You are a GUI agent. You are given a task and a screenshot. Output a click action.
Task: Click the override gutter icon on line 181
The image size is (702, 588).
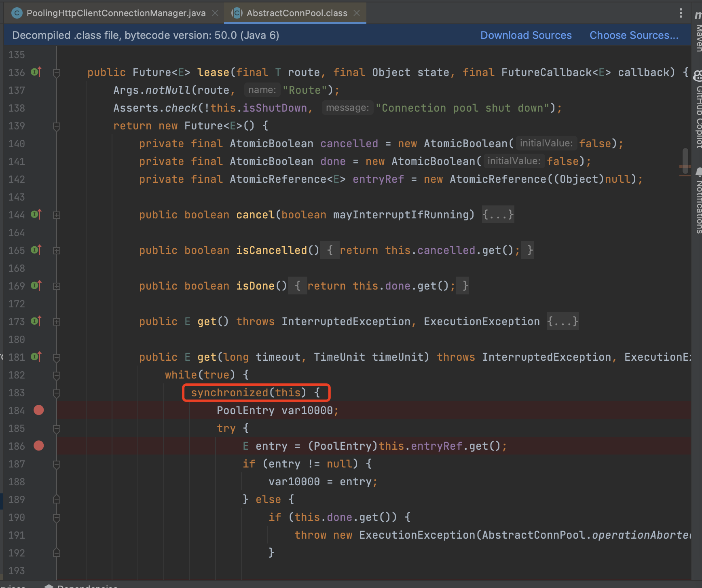36,357
